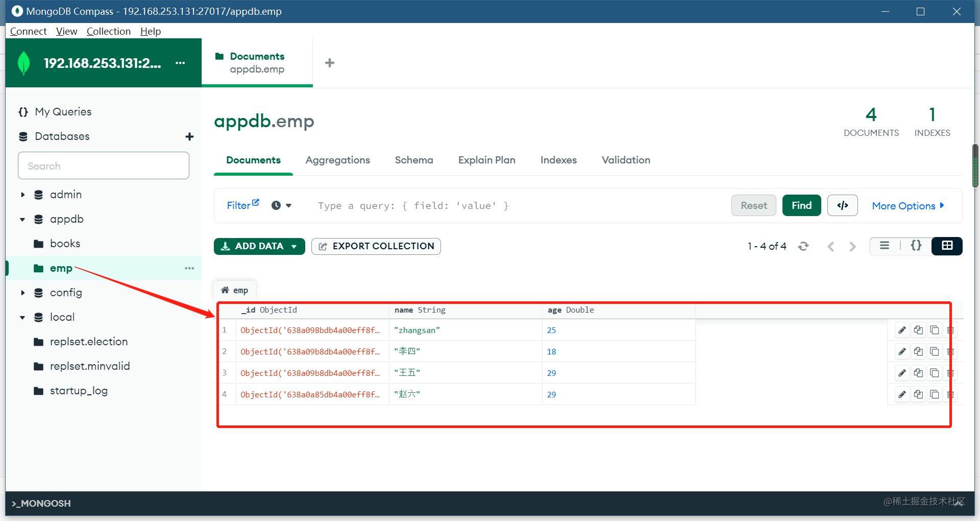The height and width of the screenshot is (521, 980).
Task: Expand the admin database tree
Action: point(22,194)
